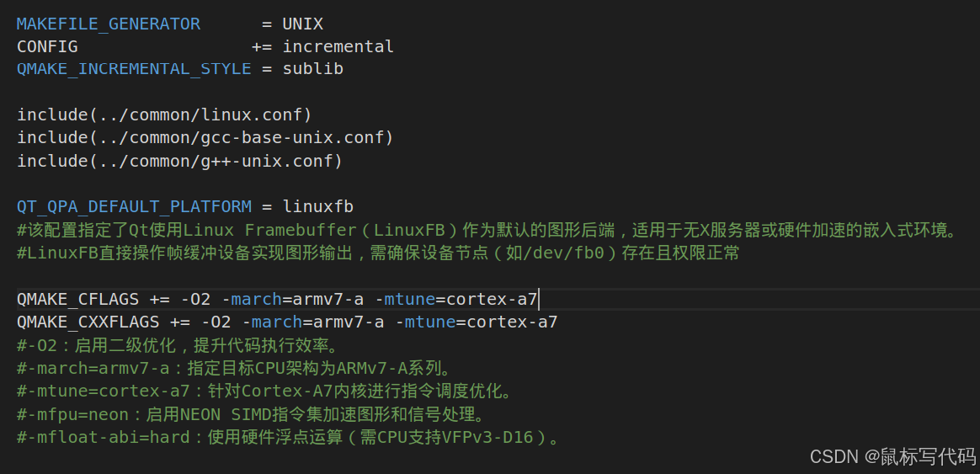Click the g++-unix.conf include line
This screenshot has width=980, height=474.
pos(179,160)
